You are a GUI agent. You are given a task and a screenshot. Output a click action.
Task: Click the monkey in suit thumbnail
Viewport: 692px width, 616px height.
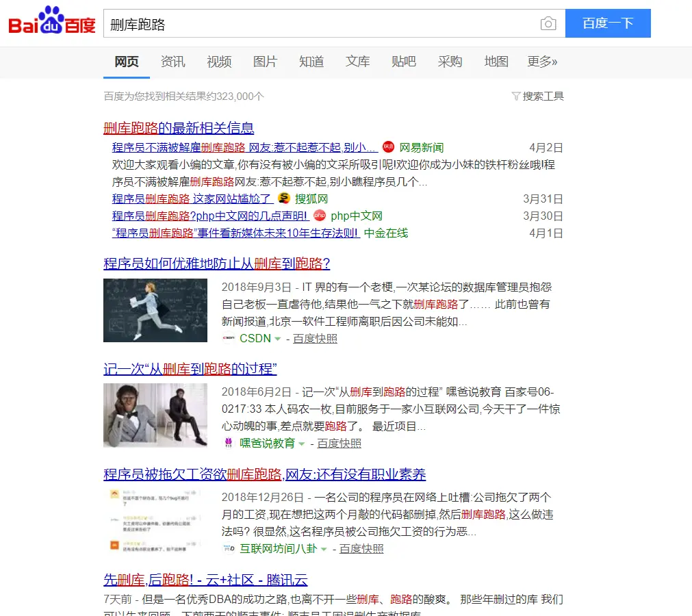(155, 415)
